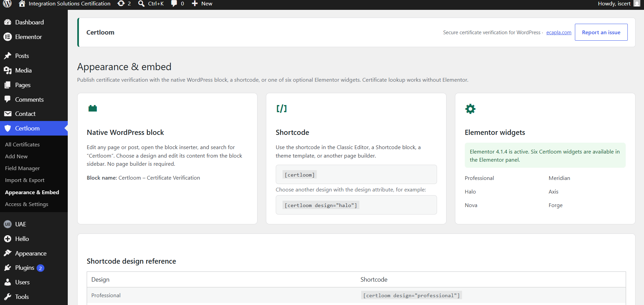Click the user avatar next to Howdy, iscert
This screenshot has height=305, width=644.
[637, 4]
